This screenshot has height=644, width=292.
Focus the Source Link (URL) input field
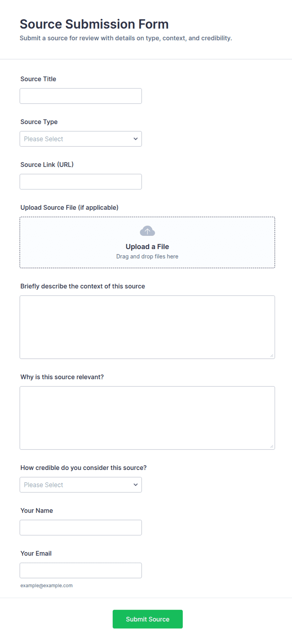81,182
